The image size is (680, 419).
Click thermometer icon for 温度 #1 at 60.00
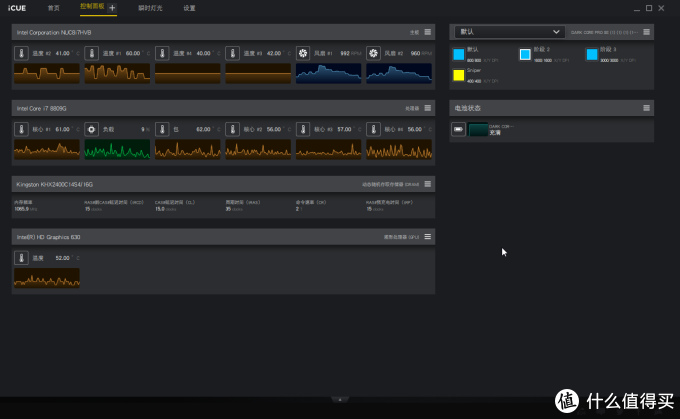pyautogui.click(x=92, y=53)
